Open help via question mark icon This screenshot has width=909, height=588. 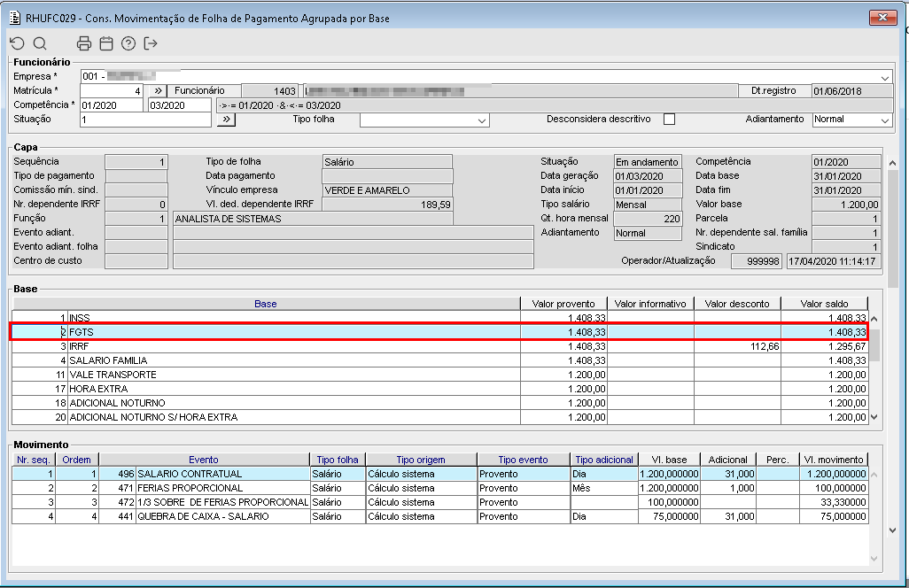coord(128,43)
